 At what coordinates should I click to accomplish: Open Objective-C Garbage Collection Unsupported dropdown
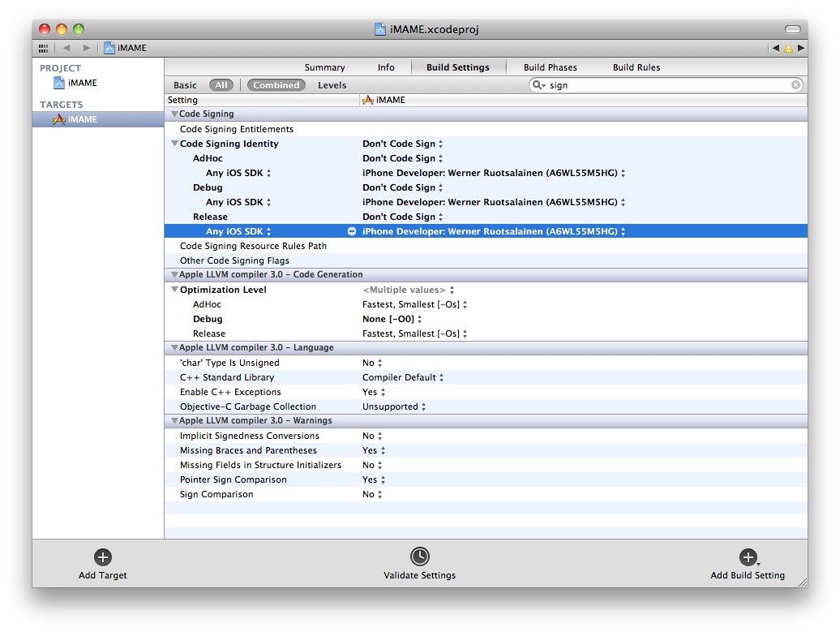[x=394, y=406]
